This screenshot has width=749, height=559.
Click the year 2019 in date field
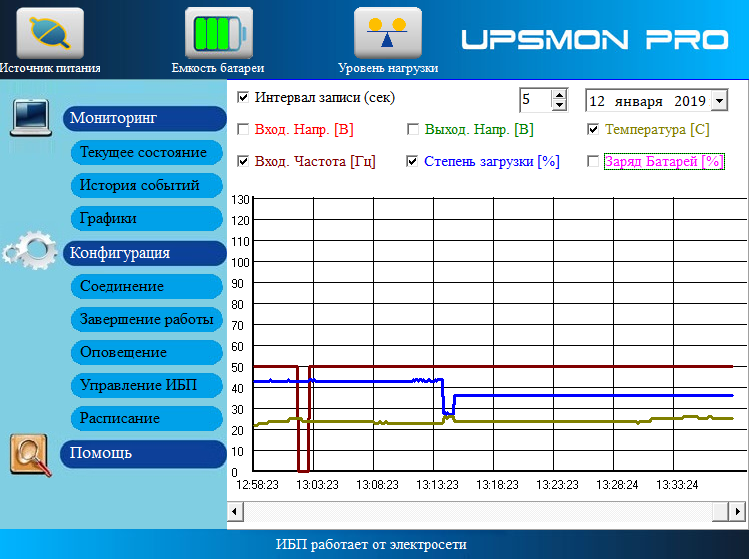690,101
